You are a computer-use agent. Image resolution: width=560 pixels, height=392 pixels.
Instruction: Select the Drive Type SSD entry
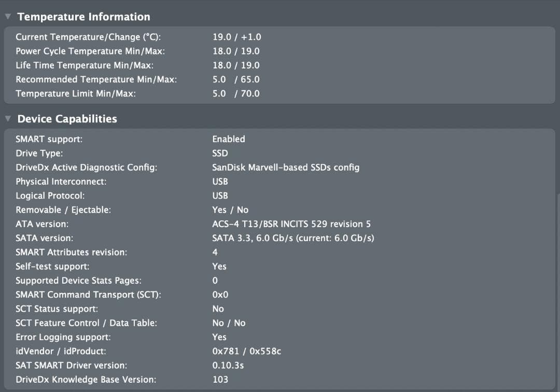click(219, 153)
